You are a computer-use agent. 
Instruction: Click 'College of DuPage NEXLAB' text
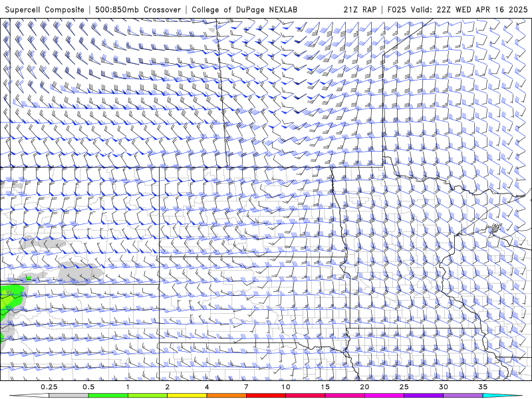[x=244, y=10]
